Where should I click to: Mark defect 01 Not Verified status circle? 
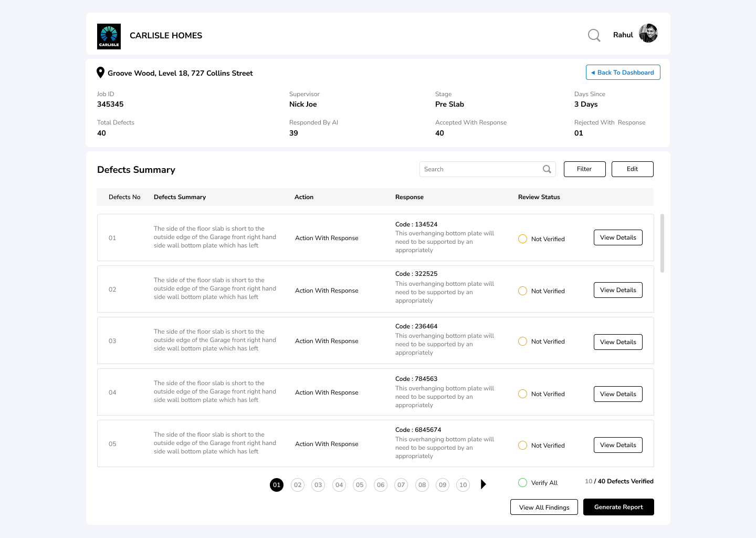point(522,239)
